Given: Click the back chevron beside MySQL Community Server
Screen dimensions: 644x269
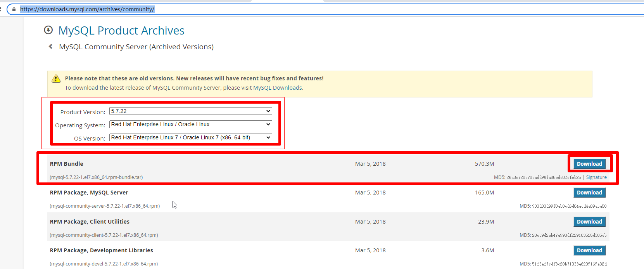Looking at the screenshot, I should pos(50,47).
